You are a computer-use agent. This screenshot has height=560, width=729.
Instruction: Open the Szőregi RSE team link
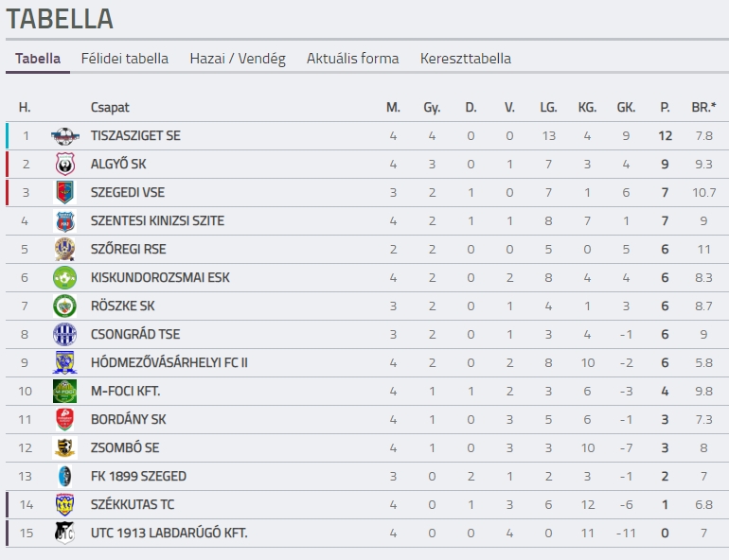(129, 250)
